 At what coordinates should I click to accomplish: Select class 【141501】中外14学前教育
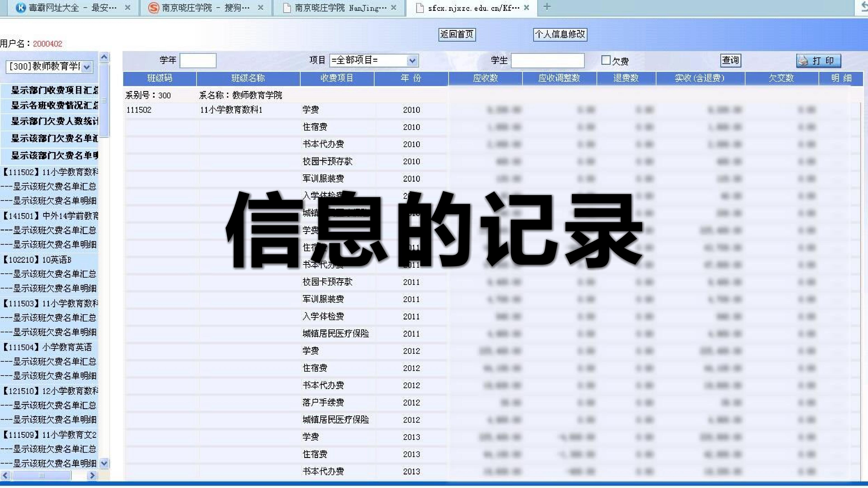(x=50, y=216)
